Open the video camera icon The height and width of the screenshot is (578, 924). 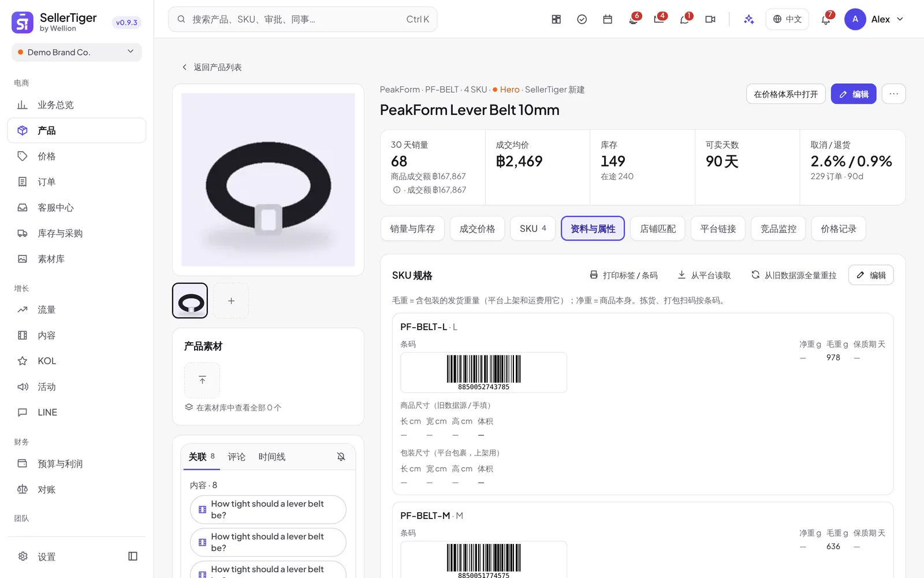[x=710, y=19]
